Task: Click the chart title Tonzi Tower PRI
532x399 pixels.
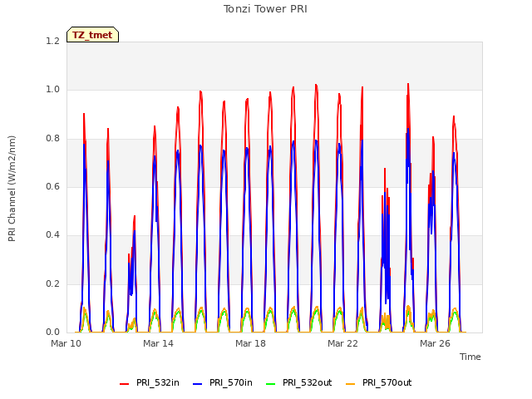Action: 265,9
